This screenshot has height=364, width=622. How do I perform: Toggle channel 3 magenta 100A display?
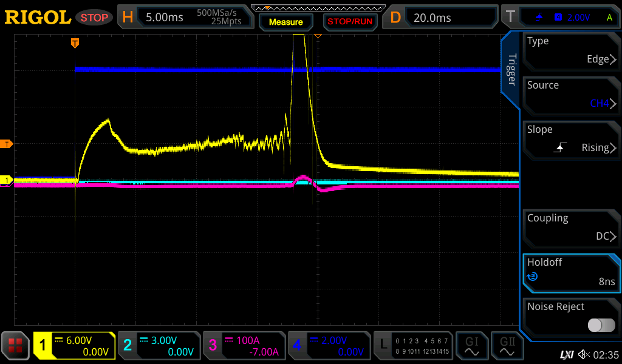click(x=243, y=346)
